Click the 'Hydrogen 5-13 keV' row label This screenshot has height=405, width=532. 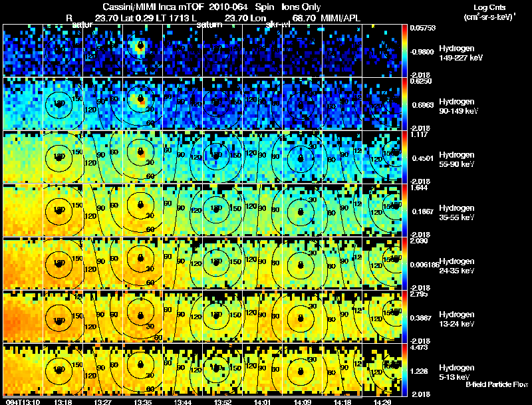tap(457, 372)
